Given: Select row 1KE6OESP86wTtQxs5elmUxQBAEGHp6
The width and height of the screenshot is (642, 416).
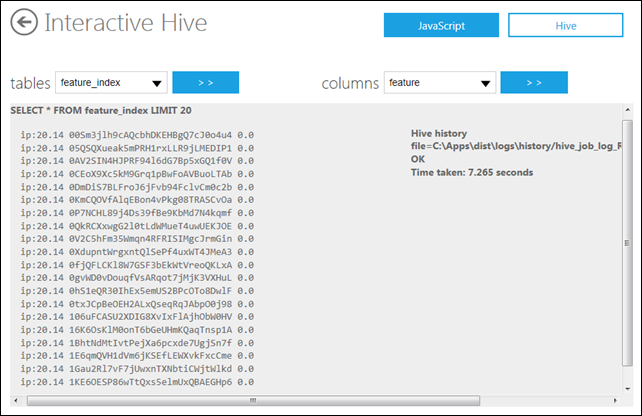Looking at the screenshot, I should 137,382.
